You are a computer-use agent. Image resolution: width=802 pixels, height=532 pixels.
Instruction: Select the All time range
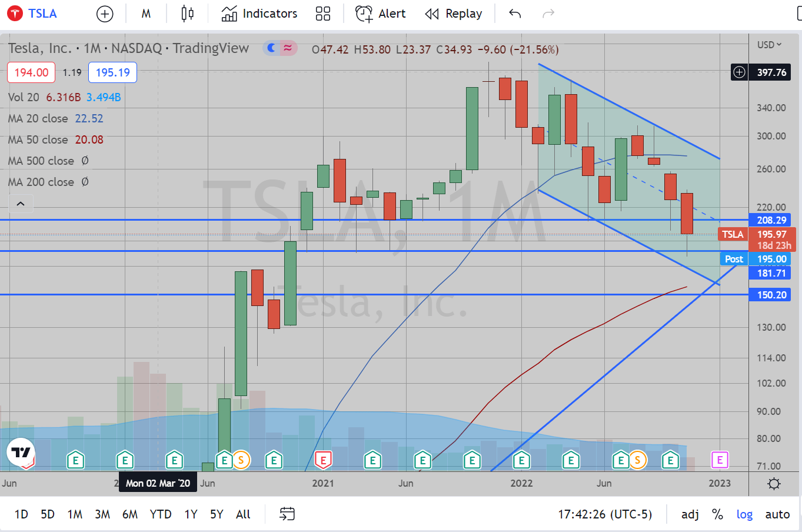[243, 514]
